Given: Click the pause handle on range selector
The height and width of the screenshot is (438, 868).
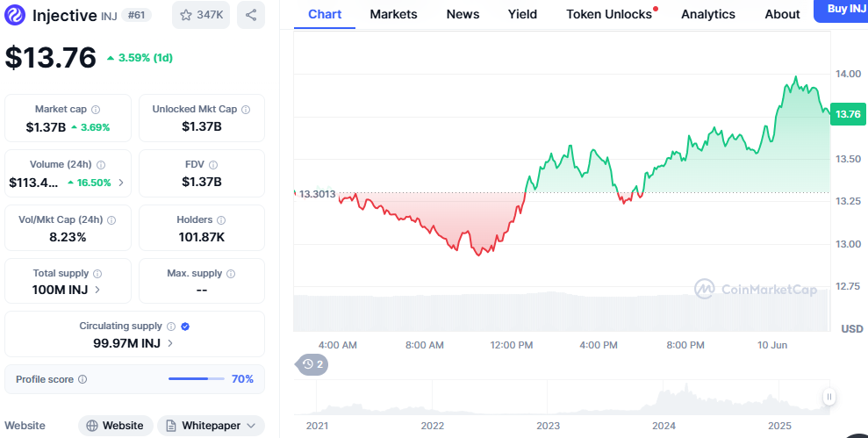Looking at the screenshot, I should click(829, 397).
